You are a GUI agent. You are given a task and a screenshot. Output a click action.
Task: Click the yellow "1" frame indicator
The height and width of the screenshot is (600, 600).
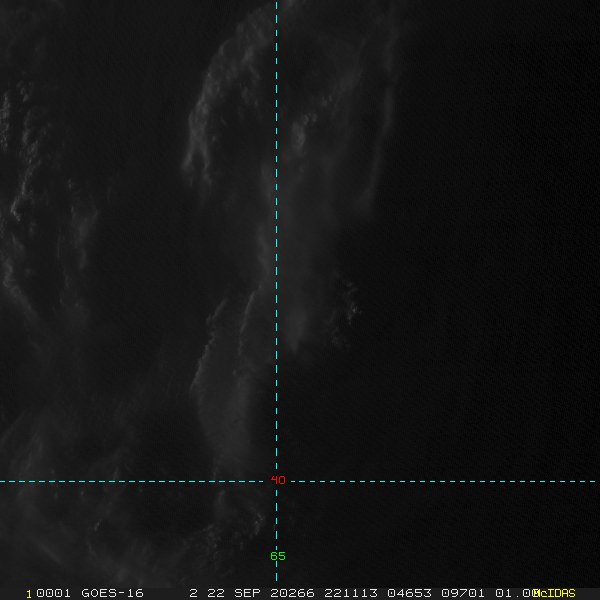pyautogui.click(x=29, y=594)
